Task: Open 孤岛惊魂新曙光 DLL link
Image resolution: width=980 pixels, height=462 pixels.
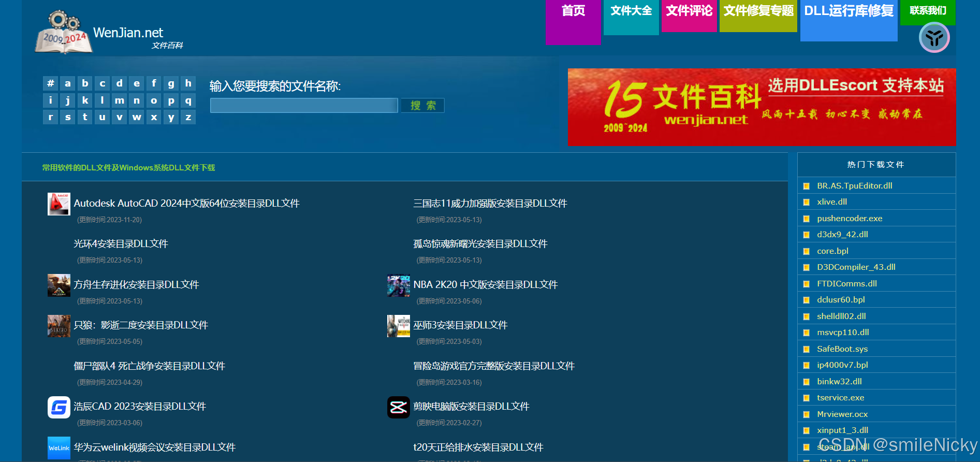Action: click(480, 244)
